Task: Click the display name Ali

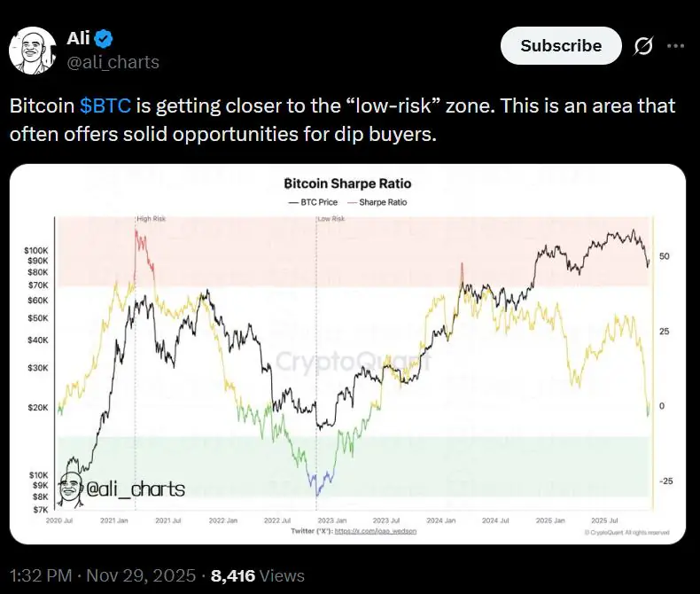Action: pos(79,38)
